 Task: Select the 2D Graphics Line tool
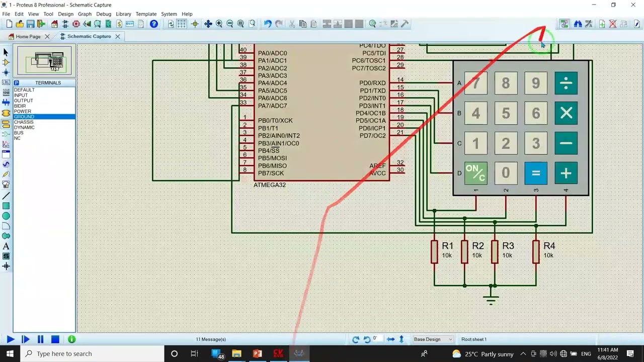coord(6,196)
